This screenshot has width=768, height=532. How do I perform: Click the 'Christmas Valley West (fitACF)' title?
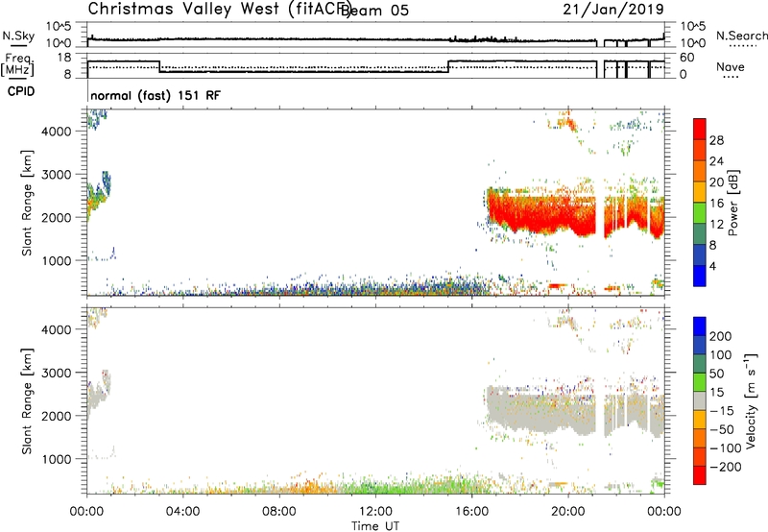pyautogui.click(x=220, y=9)
